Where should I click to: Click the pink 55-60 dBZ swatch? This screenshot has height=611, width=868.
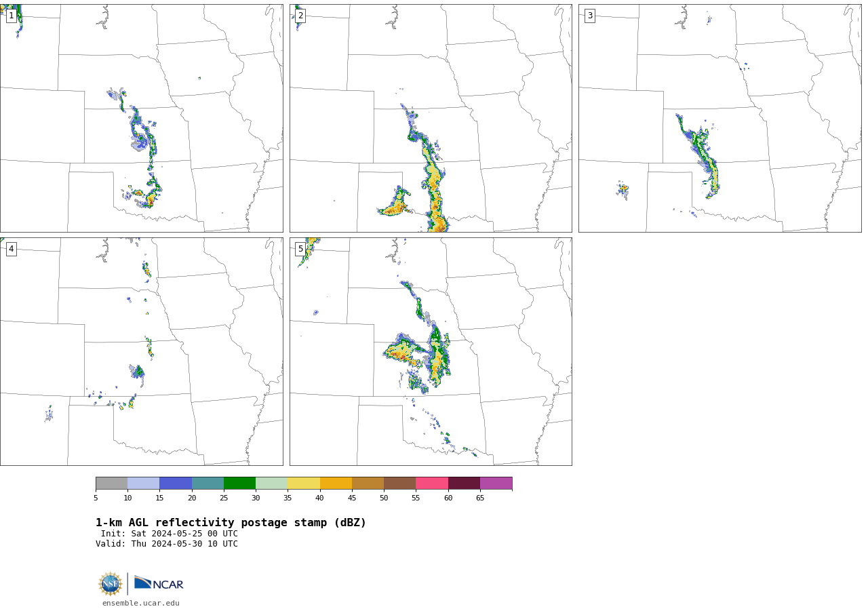point(432,484)
